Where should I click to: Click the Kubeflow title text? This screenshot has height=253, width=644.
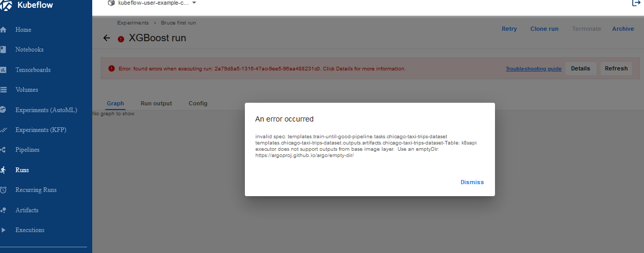[35, 5]
